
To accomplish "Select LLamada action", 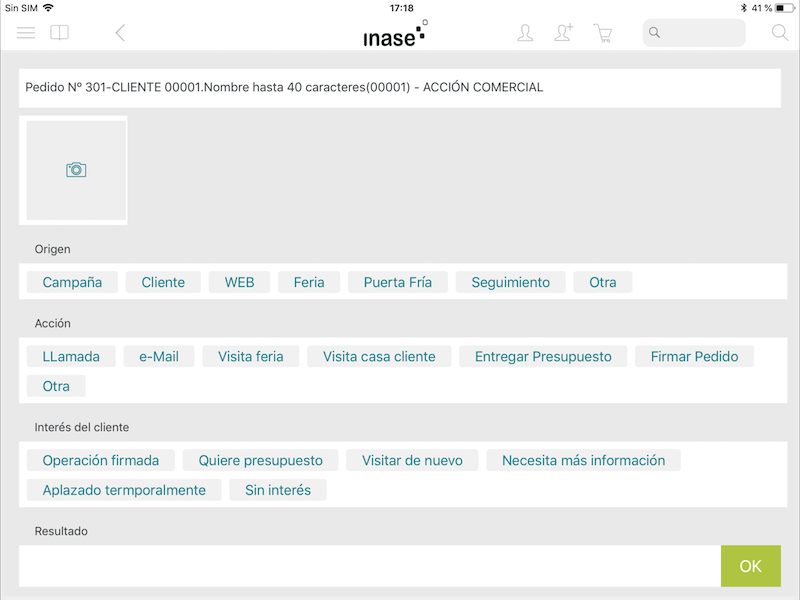I will pyautogui.click(x=71, y=356).
